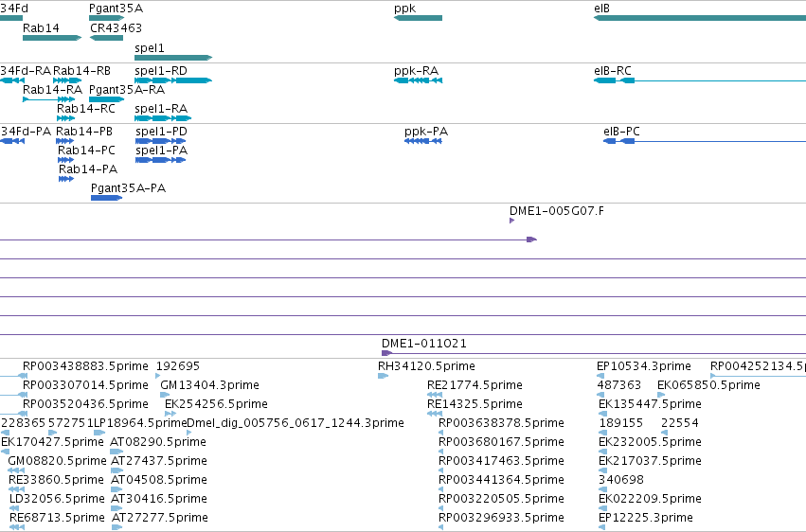Click the RP003441364.5prime EST label

click(x=501, y=480)
